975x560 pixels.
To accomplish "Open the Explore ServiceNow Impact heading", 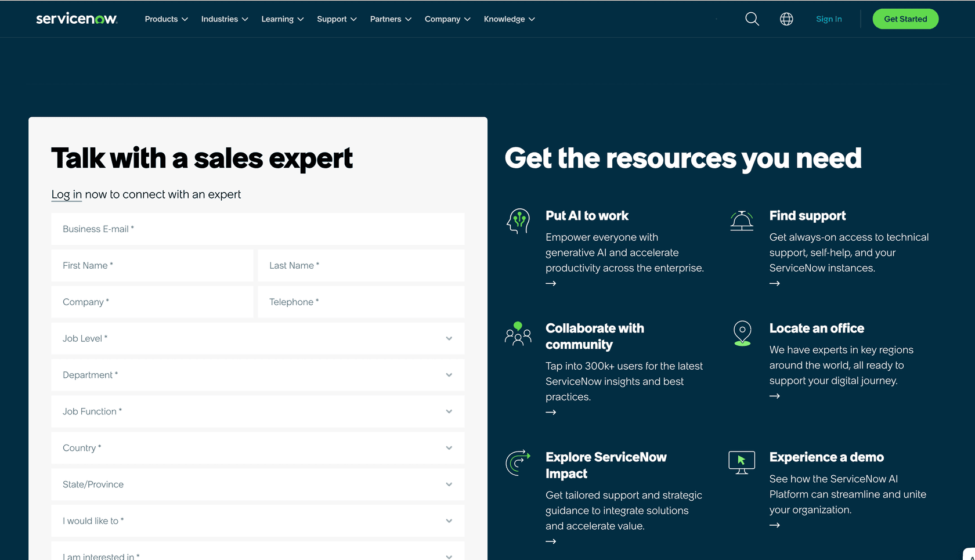I will (x=606, y=465).
